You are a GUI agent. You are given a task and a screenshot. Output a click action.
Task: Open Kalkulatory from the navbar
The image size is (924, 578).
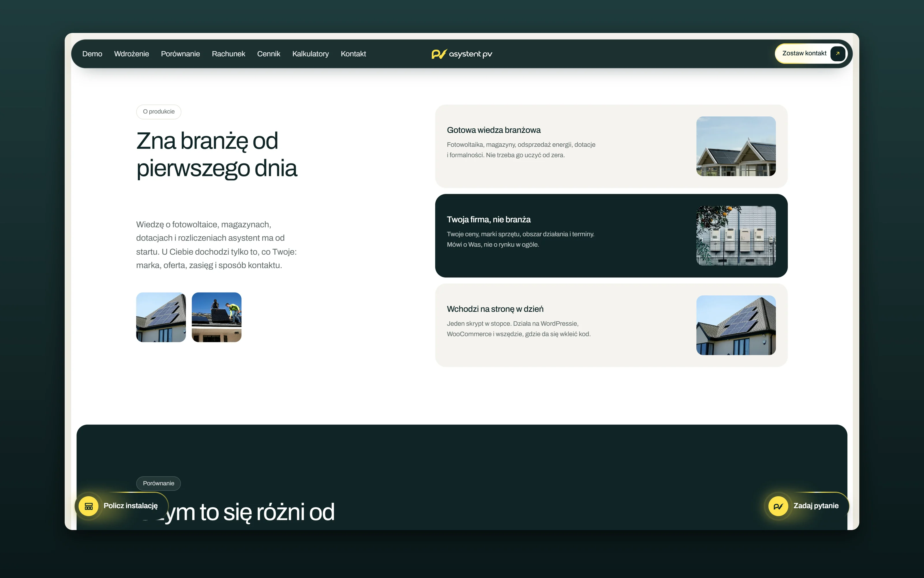(310, 54)
